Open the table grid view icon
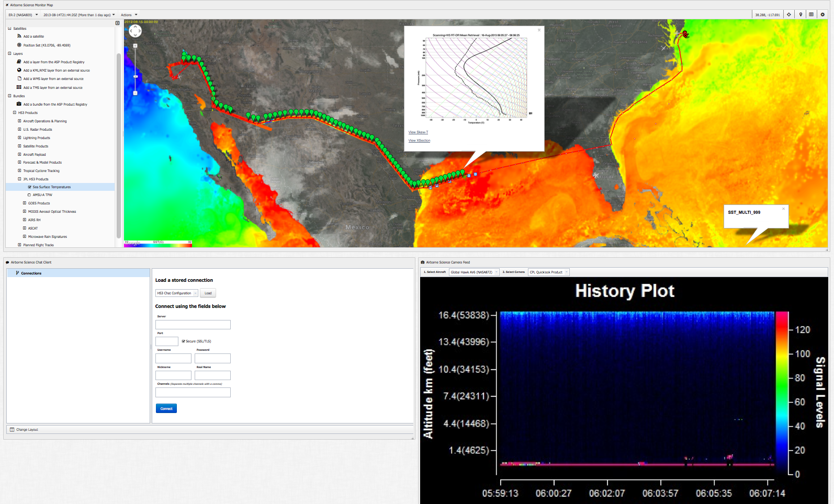 [812, 15]
